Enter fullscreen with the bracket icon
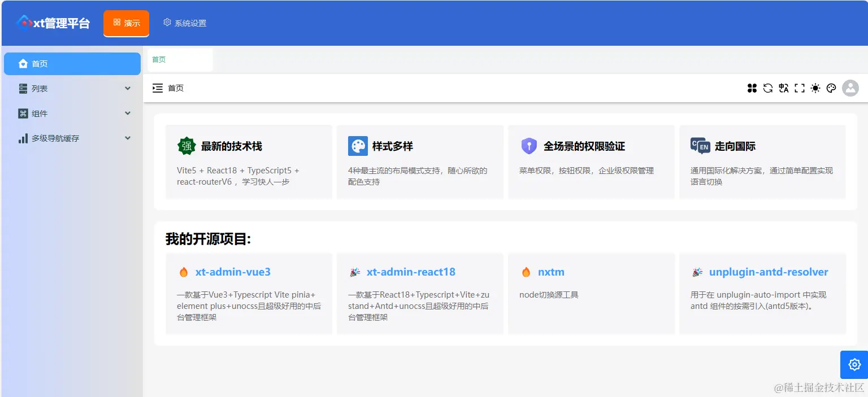This screenshot has height=397, width=868. pyautogui.click(x=800, y=88)
